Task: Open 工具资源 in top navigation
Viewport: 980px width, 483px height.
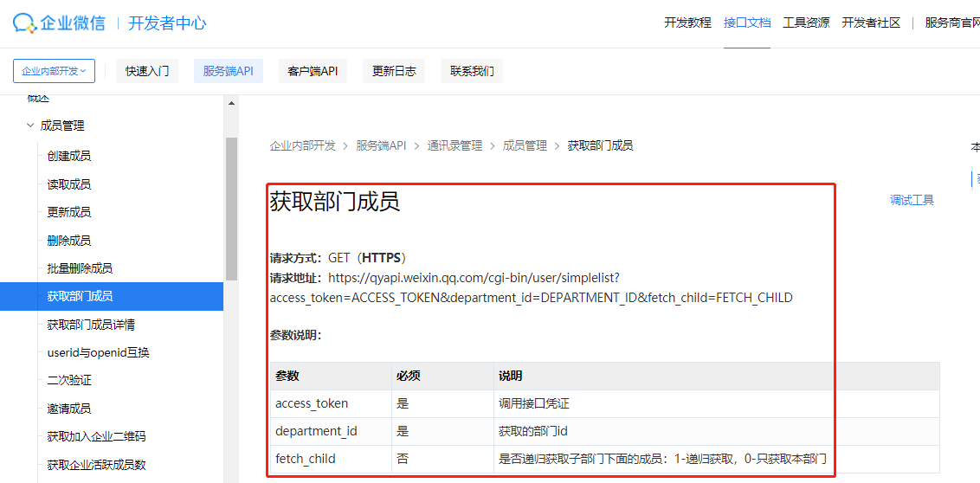Action: (x=806, y=23)
